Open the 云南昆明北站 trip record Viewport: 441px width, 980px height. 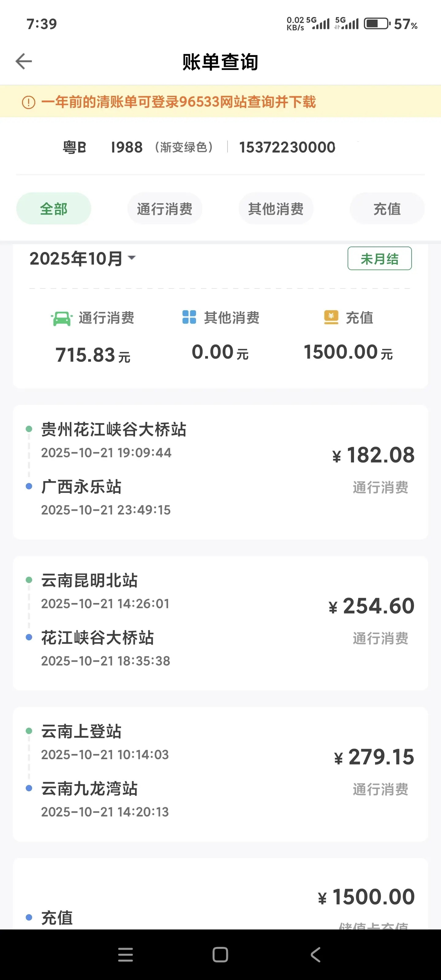coord(220,623)
